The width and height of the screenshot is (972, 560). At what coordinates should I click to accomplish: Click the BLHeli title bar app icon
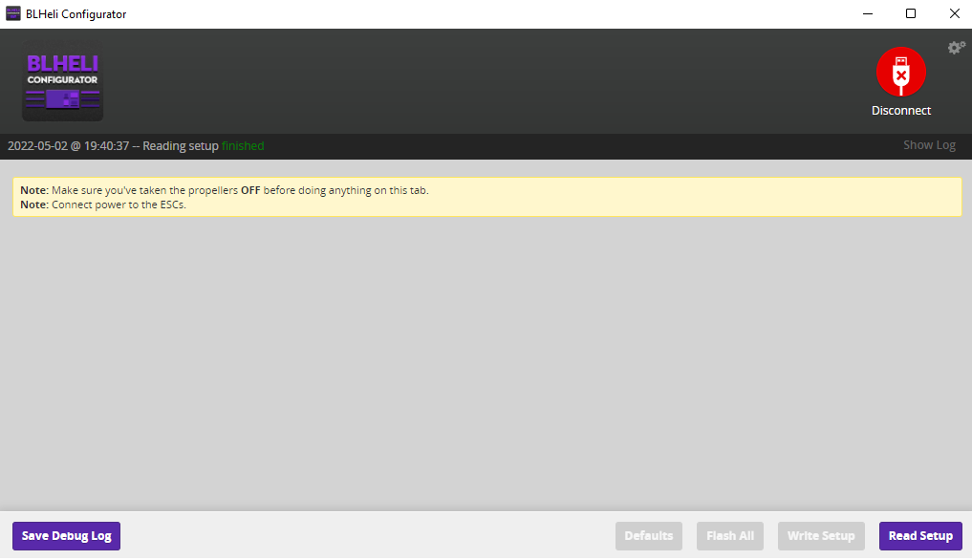pos(13,13)
